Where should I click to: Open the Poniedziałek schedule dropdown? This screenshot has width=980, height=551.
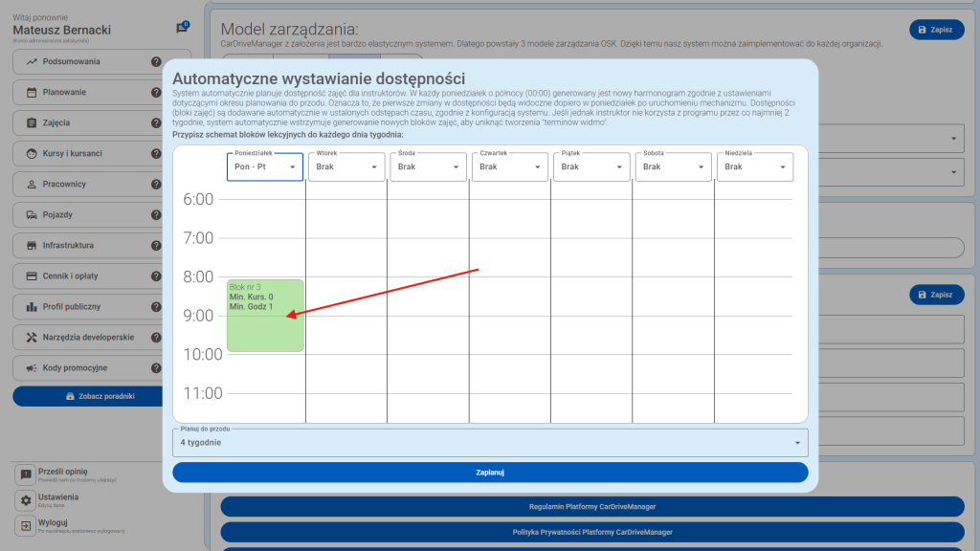pos(265,166)
